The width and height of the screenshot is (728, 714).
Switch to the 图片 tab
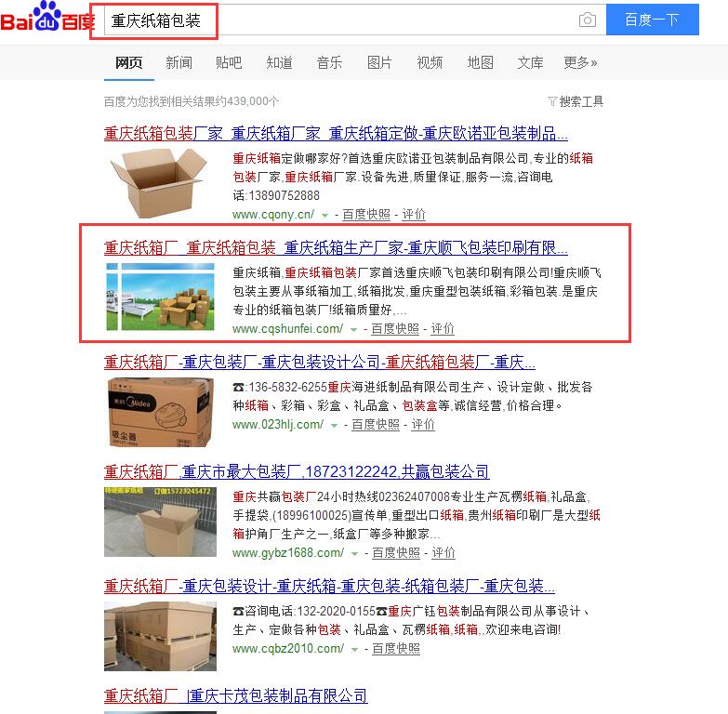pyautogui.click(x=379, y=62)
